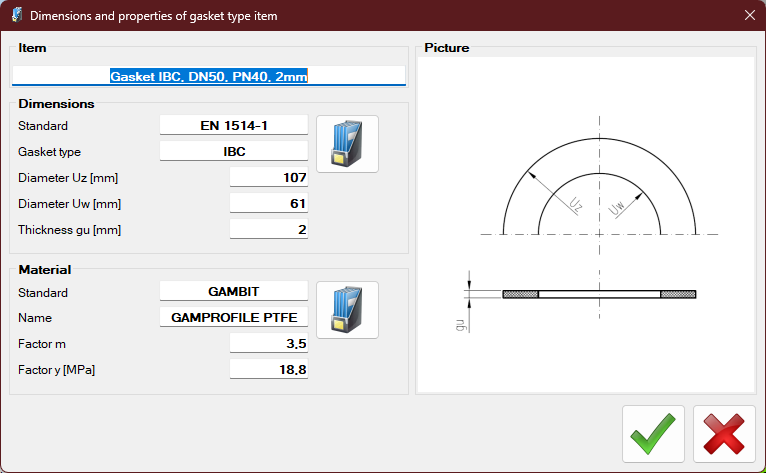Edit the Diameter Uz value 107
Screen dimensions: 766x473
(x=269, y=178)
